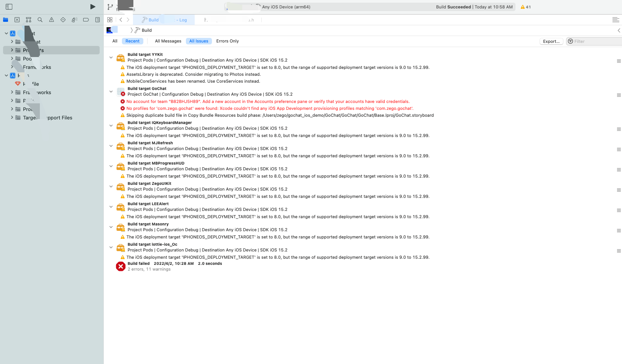Select the No profiles for com.zego.gochat error
This screenshot has width=622, height=364.
click(270, 108)
